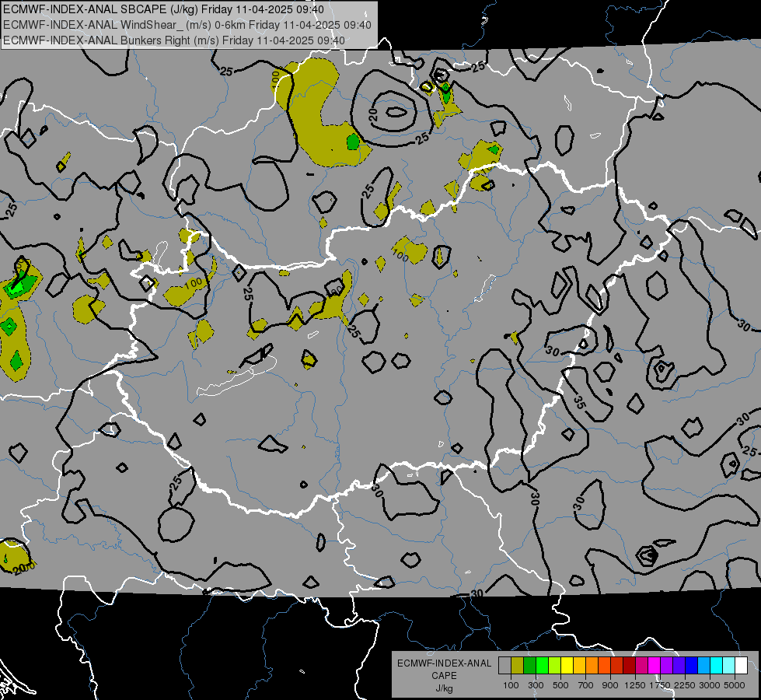The width and height of the screenshot is (761, 700).
Task: Click the bright magenta legend swatch
Action: [x=655, y=666]
